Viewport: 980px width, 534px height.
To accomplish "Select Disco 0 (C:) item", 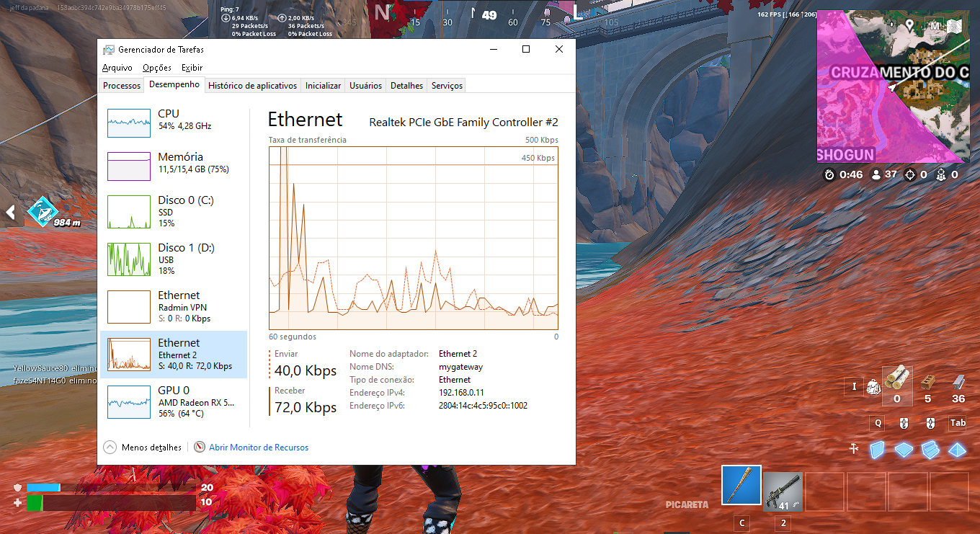I will click(x=174, y=212).
